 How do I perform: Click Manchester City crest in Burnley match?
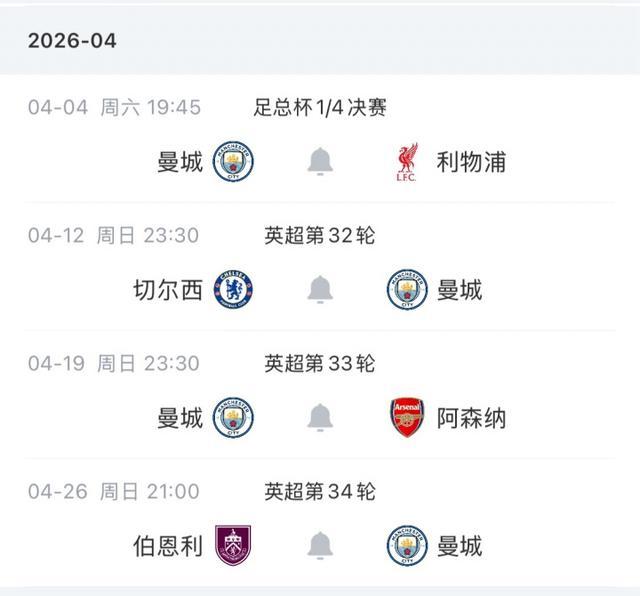[407, 545]
